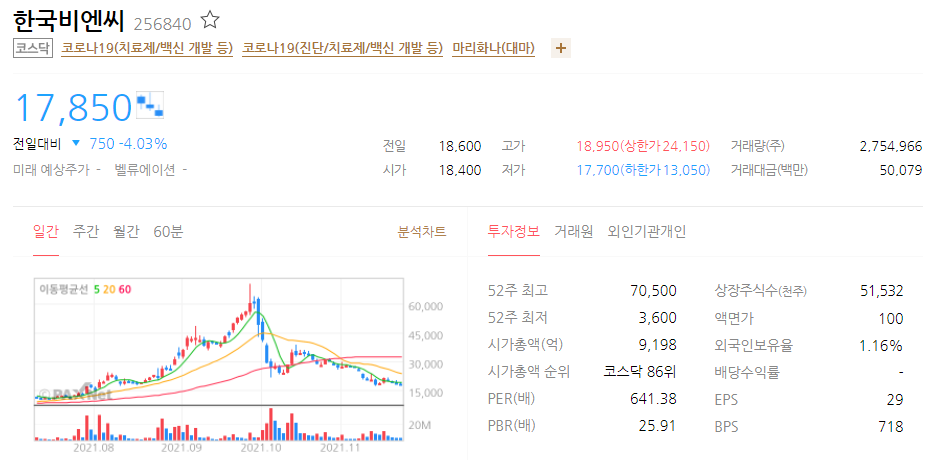Click previous close value 18,600
This screenshot has width=939, height=472.
coord(460,146)
